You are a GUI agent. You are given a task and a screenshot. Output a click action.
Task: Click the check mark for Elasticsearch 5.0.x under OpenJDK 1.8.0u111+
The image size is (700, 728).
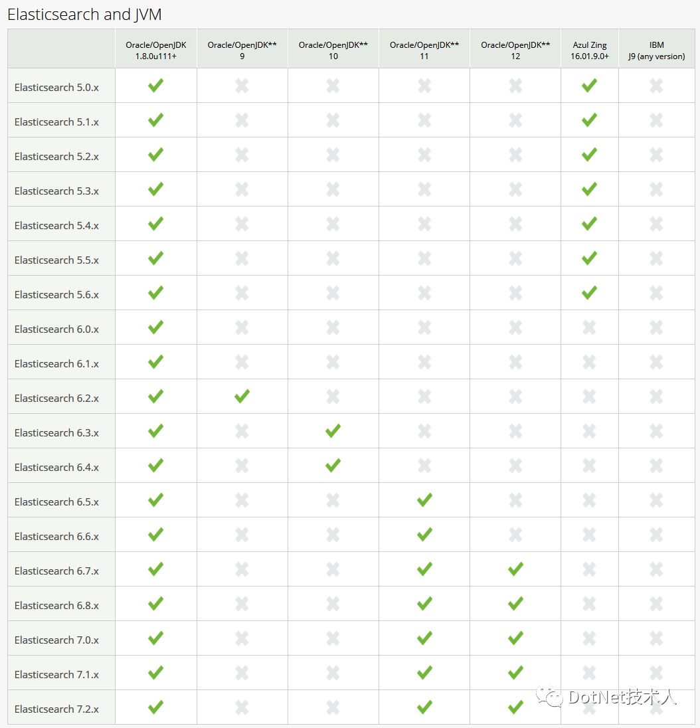155,86
